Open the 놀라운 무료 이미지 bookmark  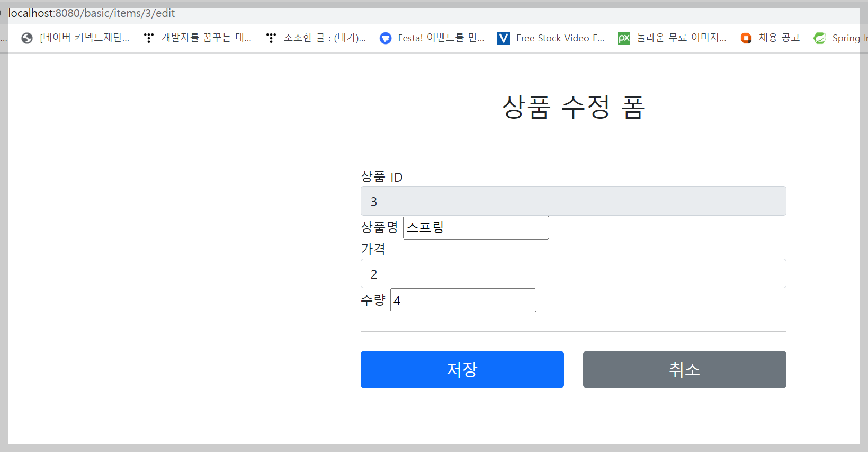tap(672, 38)
